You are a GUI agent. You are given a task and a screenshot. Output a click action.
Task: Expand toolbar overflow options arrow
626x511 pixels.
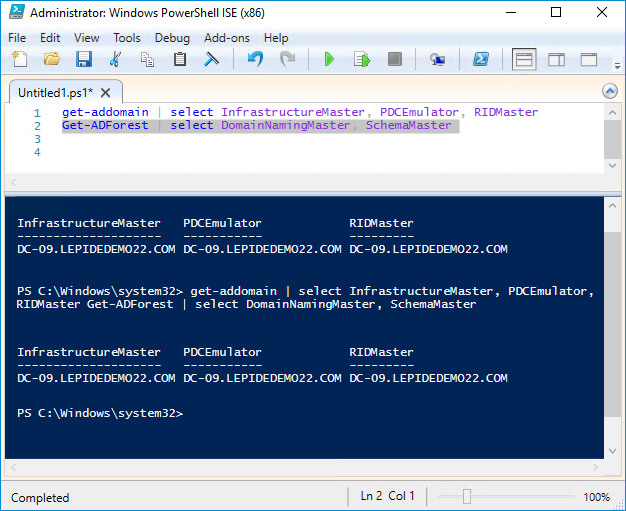[618, 66]
